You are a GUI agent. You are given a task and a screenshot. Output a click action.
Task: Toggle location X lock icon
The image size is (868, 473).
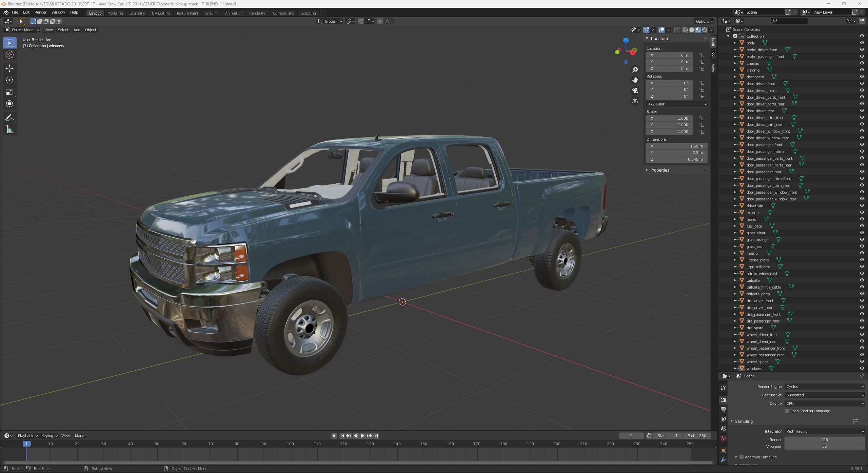(x=702, y=55)
